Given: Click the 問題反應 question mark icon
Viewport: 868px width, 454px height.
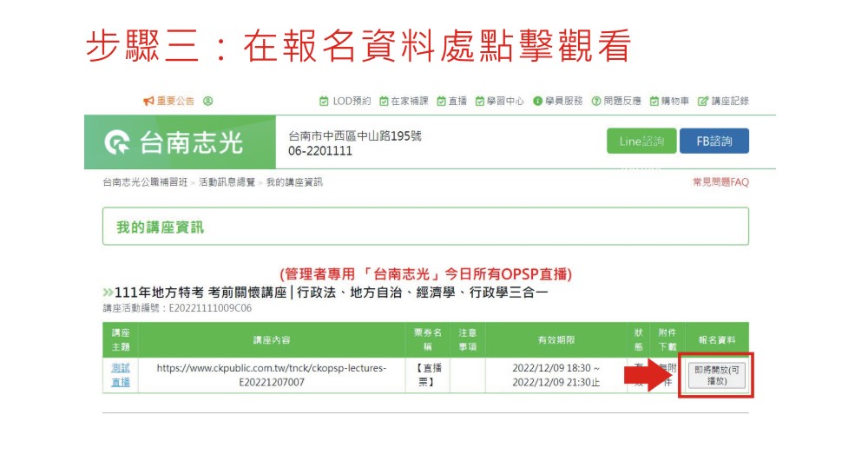Looking at the screenshot, I should [596, 101].
